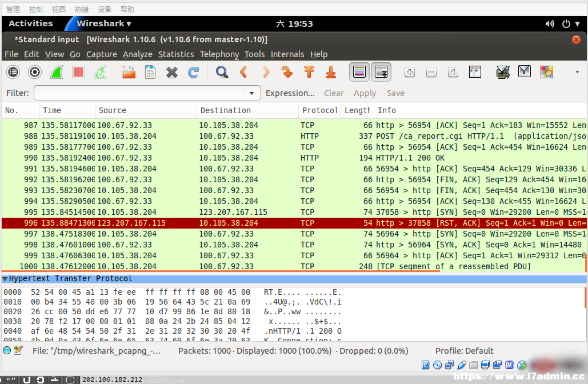Sort packets by the Source column header
588x384 pixels.
coord(146,110)
